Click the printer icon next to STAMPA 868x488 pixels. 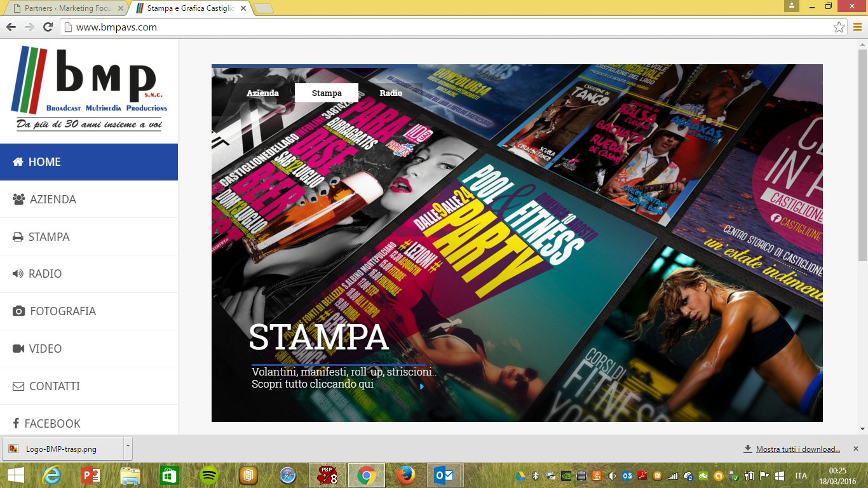point(18,237)
